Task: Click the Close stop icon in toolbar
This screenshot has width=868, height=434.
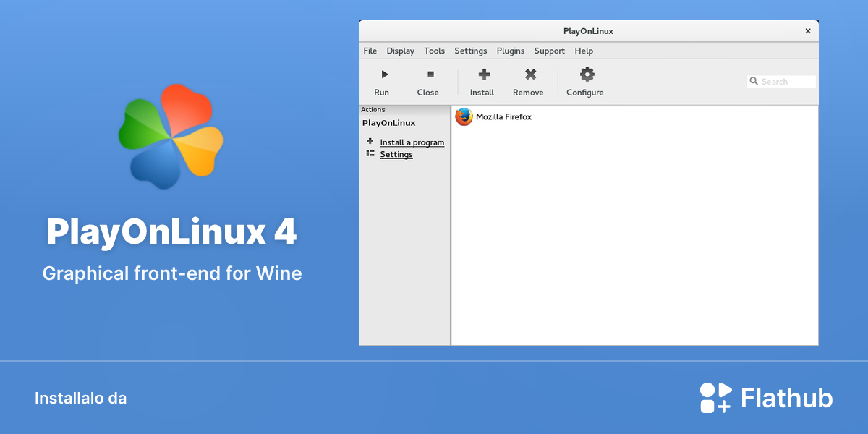Action: click(x=430, y=74)
